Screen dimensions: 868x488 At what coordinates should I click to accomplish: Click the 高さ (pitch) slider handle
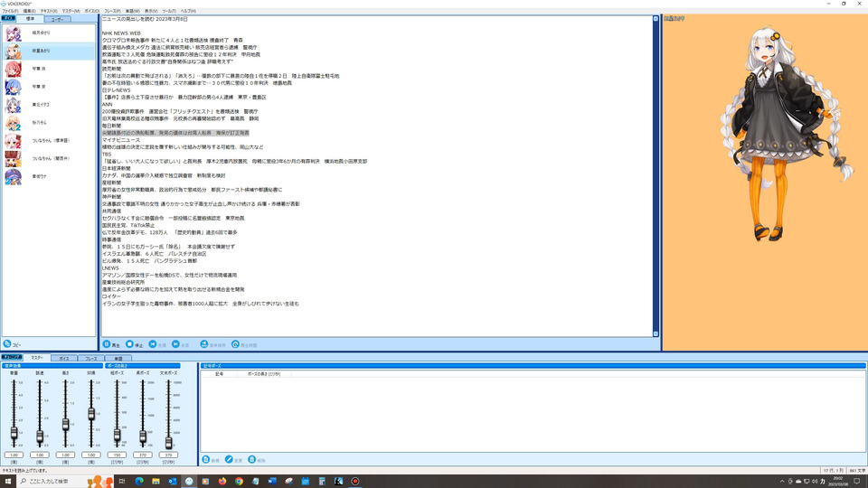click(65, 425)
